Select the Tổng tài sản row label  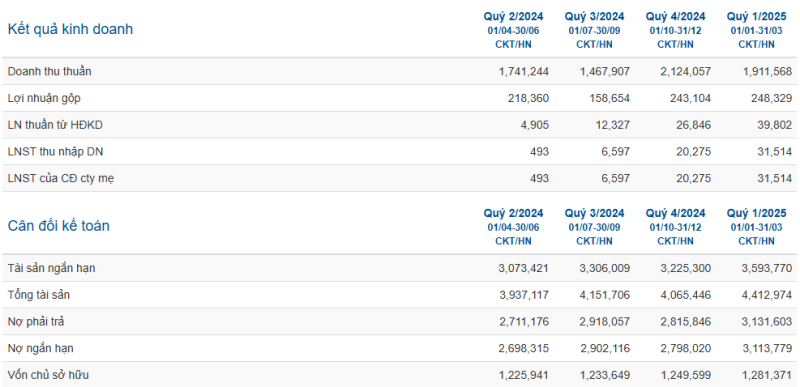tap(39, 295)
